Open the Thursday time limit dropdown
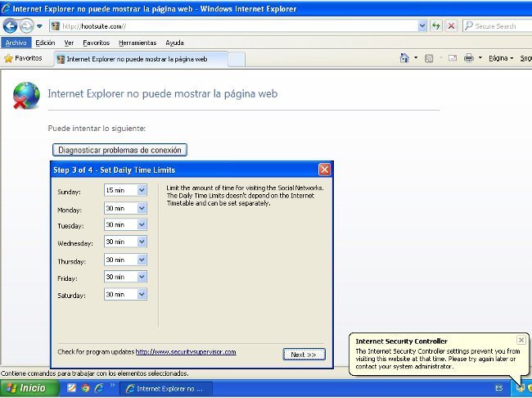Screen dimensions: 532x398 tap(142, 260)
